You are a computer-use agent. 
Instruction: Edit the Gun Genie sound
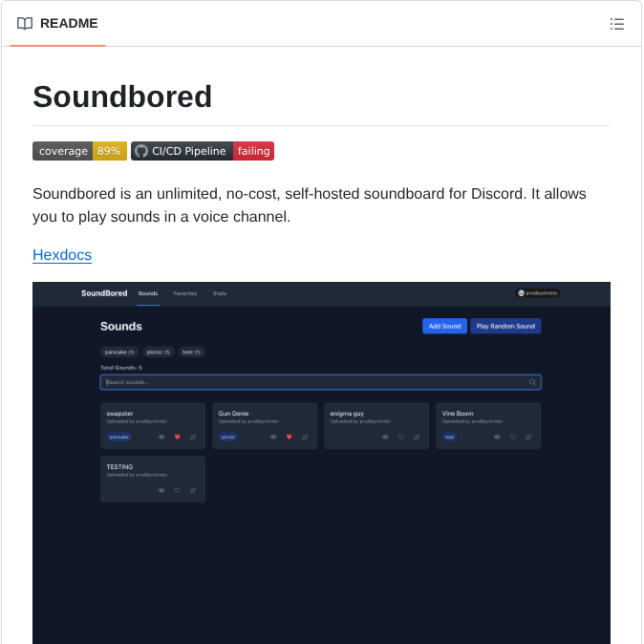(305, 437)
